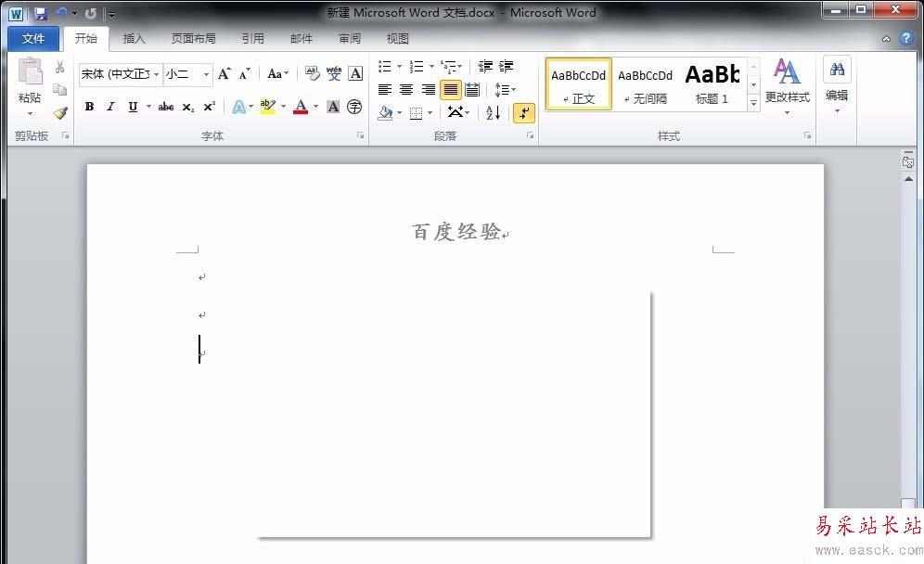924x564 pixels.
Task: Click the ruler toggle above the scrollbar
Action: point(908,160)
